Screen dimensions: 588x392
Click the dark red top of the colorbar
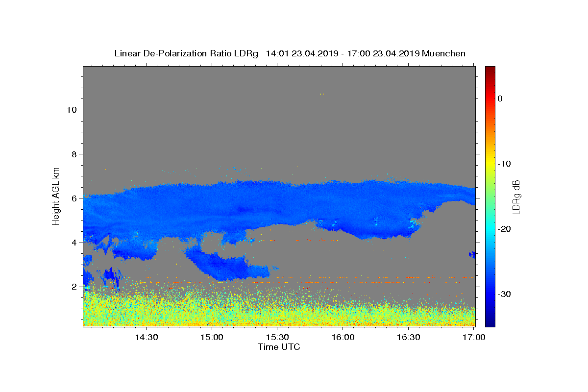490,70
